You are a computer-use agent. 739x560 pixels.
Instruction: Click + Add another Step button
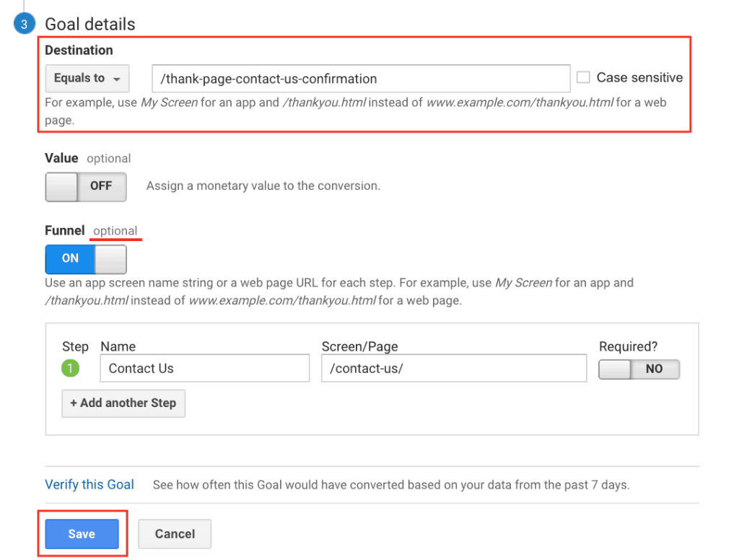[123, 403]
